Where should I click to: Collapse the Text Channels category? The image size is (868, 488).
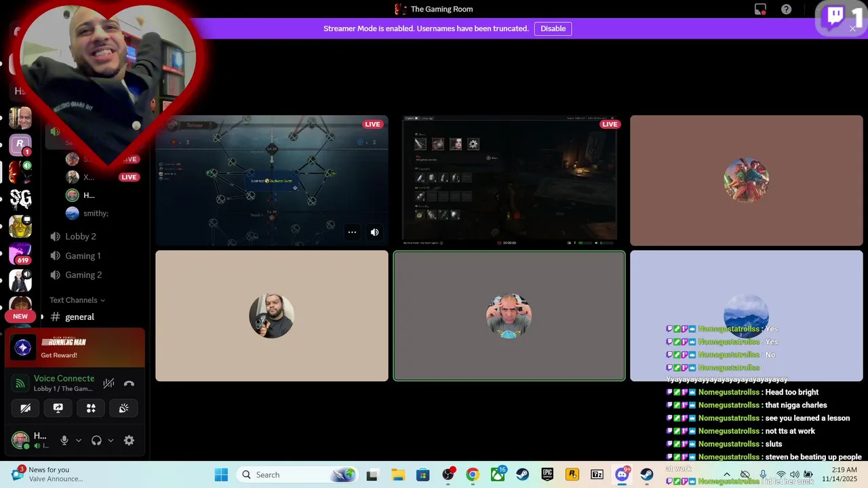coord(77,300)
